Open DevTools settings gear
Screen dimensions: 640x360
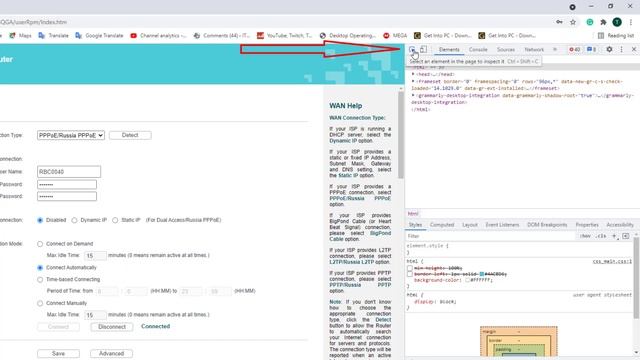[609, 49]
